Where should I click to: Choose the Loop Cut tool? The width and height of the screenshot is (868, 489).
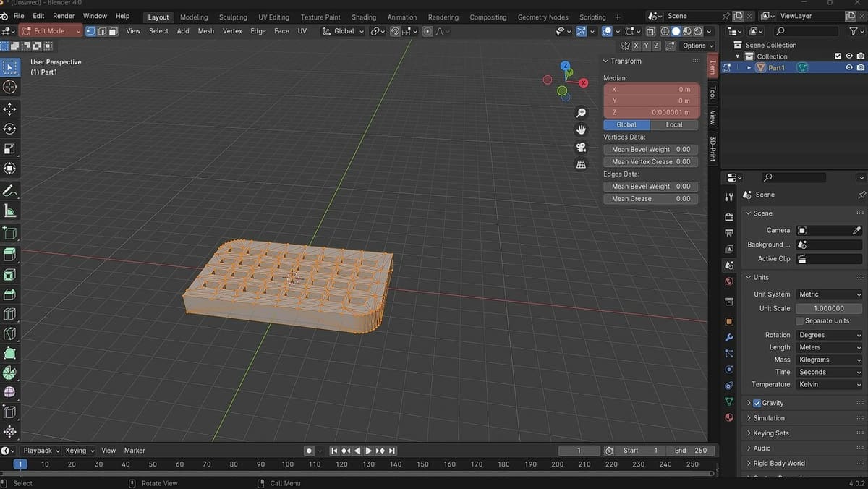click(10, 314)
